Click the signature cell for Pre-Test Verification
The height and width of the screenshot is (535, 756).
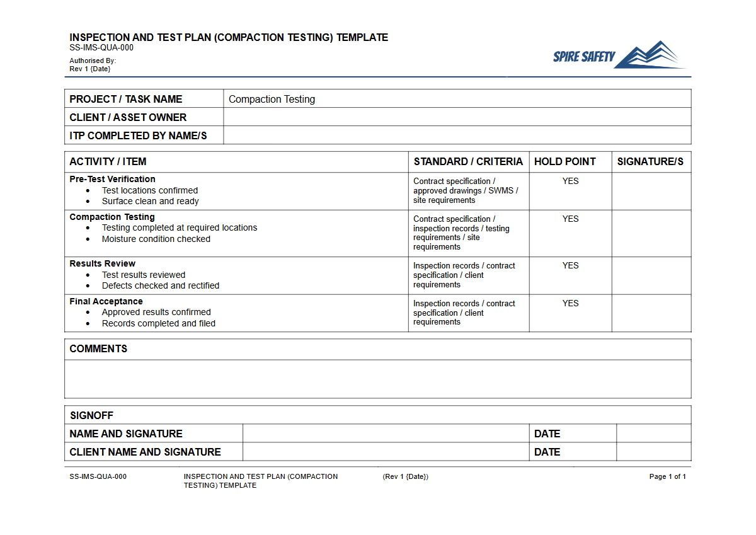point(651,192)
